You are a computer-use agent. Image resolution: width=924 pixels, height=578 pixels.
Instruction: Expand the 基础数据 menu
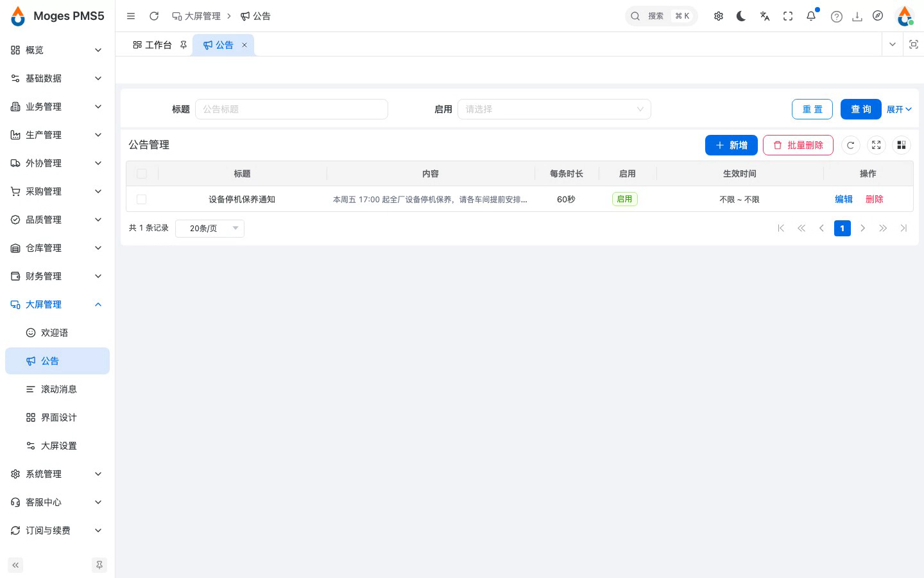pos(57,78)
